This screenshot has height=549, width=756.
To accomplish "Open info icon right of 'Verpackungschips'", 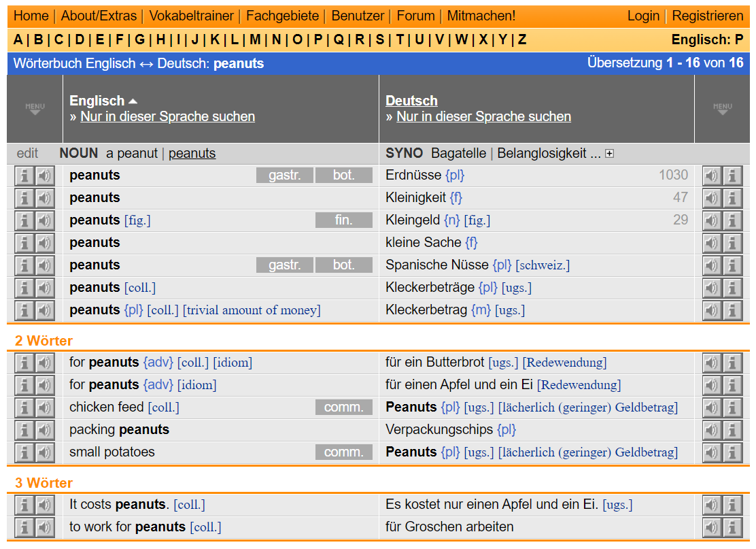I will (x=732, y=430).
